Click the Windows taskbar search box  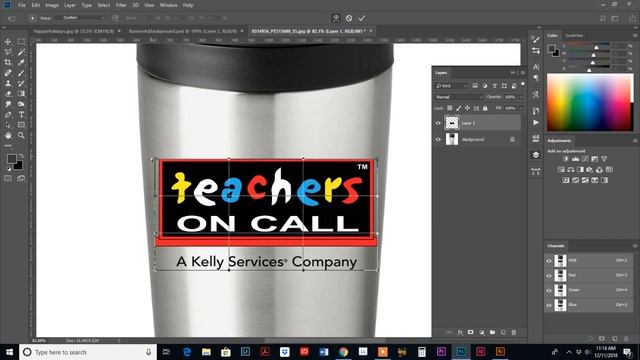click(88, 352)
